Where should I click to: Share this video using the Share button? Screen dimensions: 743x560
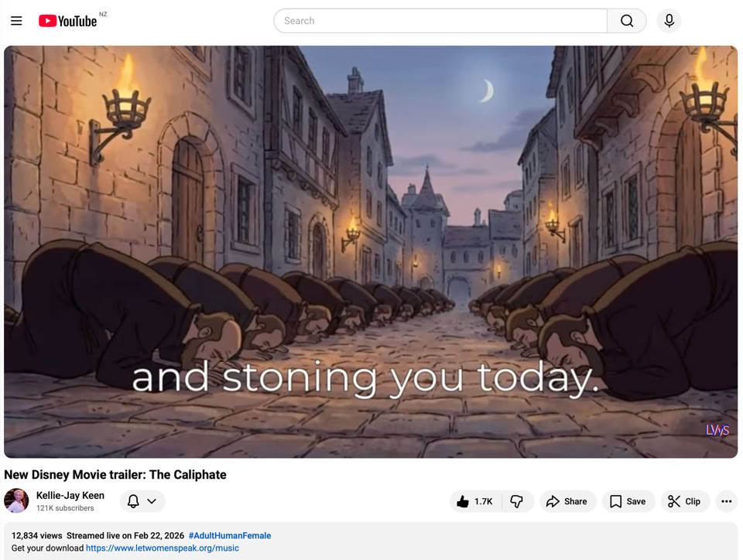pos(567,501)
